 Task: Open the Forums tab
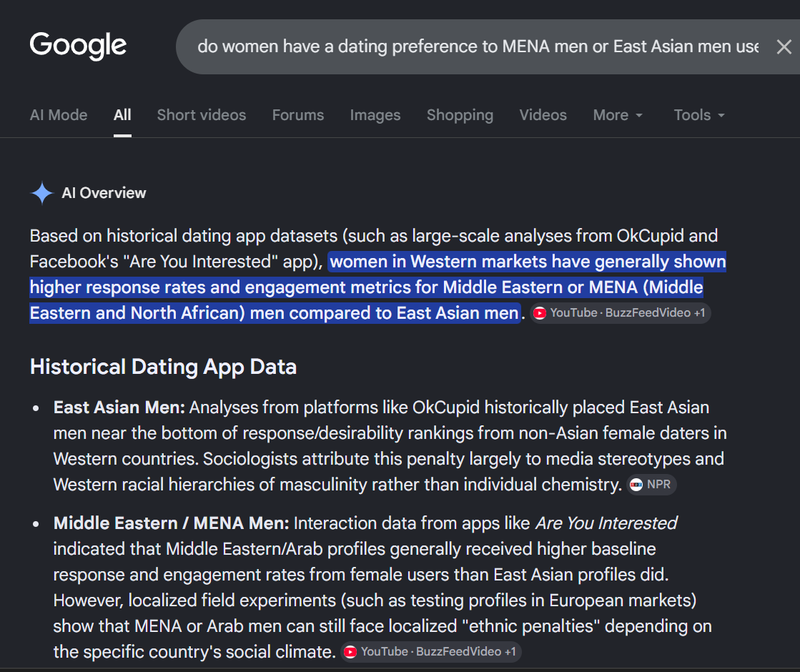[298, 115]
